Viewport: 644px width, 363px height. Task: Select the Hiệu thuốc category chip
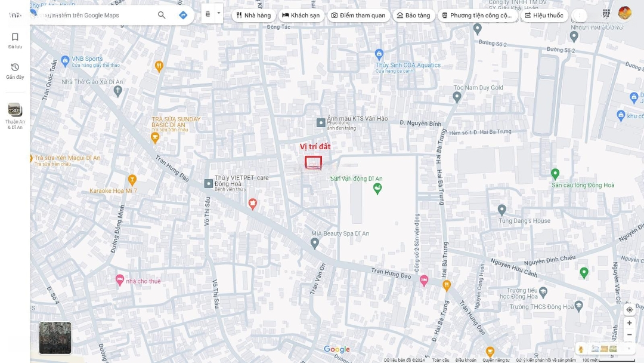544,16
